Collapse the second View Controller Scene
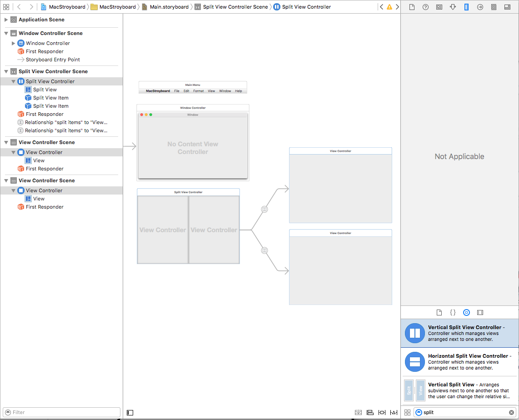Viewport: 519px width, 420px height. [6, 180]
